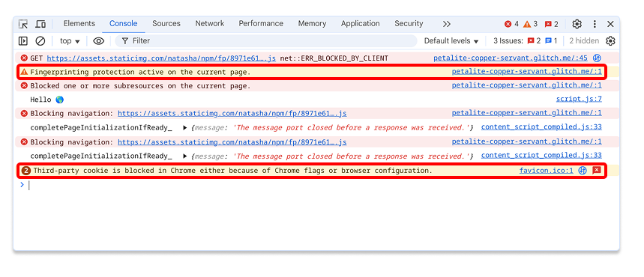The height and width of the screenshot is (277, 644).
Task: Open source link for Blocked subresources error
Action: tap(526, 86)
